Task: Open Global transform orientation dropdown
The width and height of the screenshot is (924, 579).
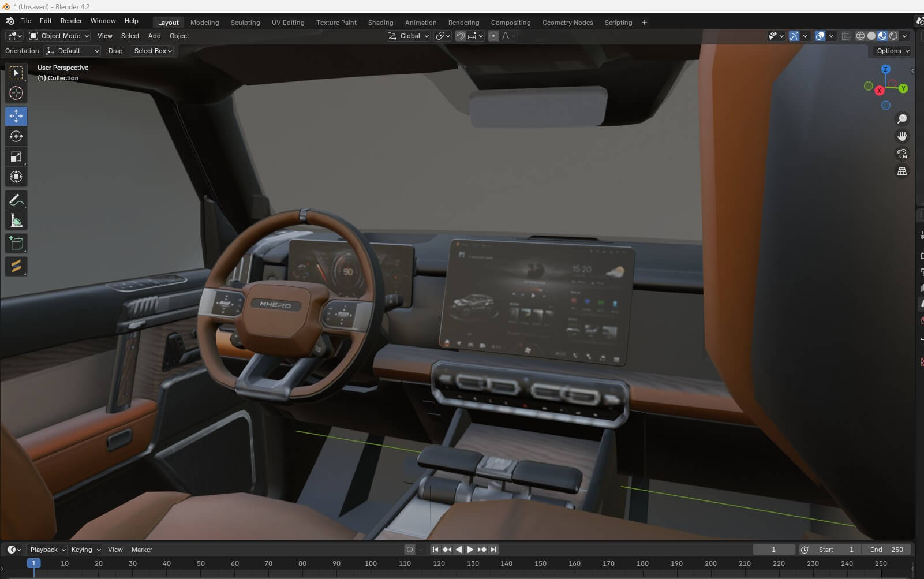Action: 408,36
